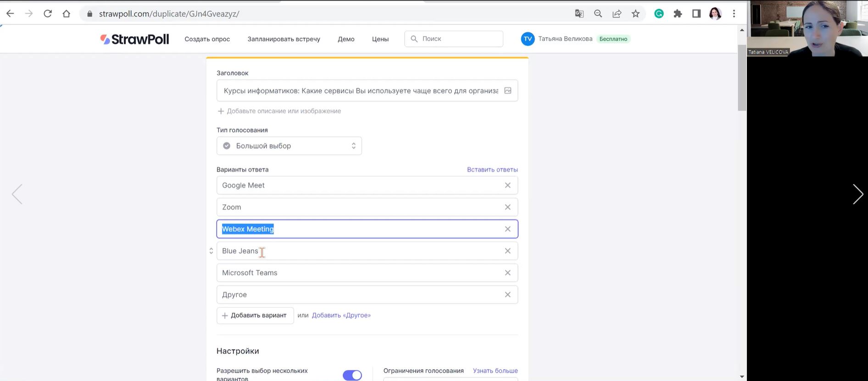Image resolution: width=868 pixels, height=381 pixels.
Task: Toggle allow multiple choice selection switch
Action: 352,375
